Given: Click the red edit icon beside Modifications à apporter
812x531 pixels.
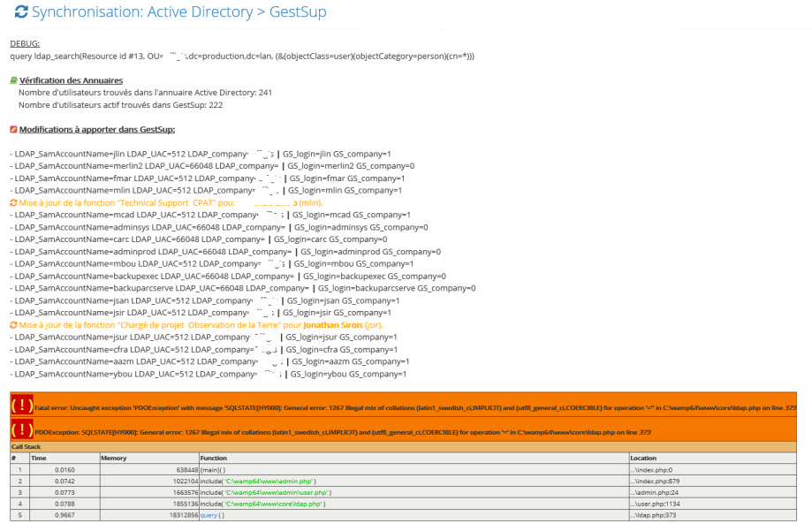Looking at the screenshot, I should point(13,130).
